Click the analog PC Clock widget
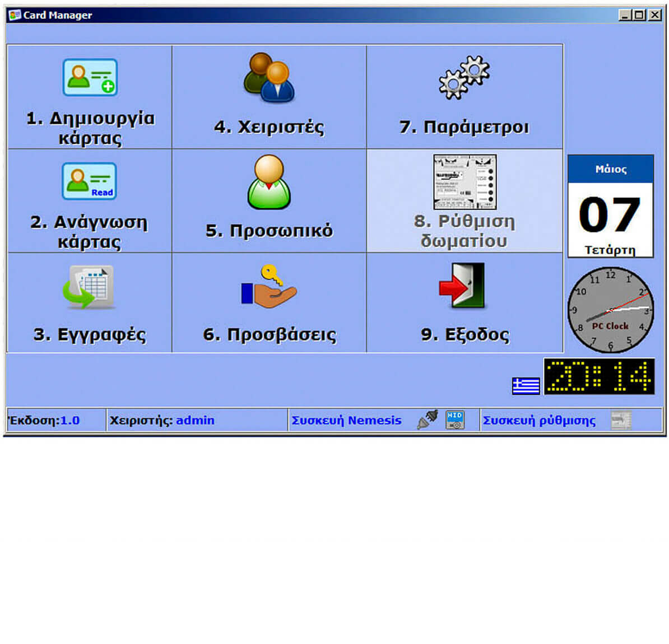This screenshot has height=644, width=669. (x=610, y=309)
